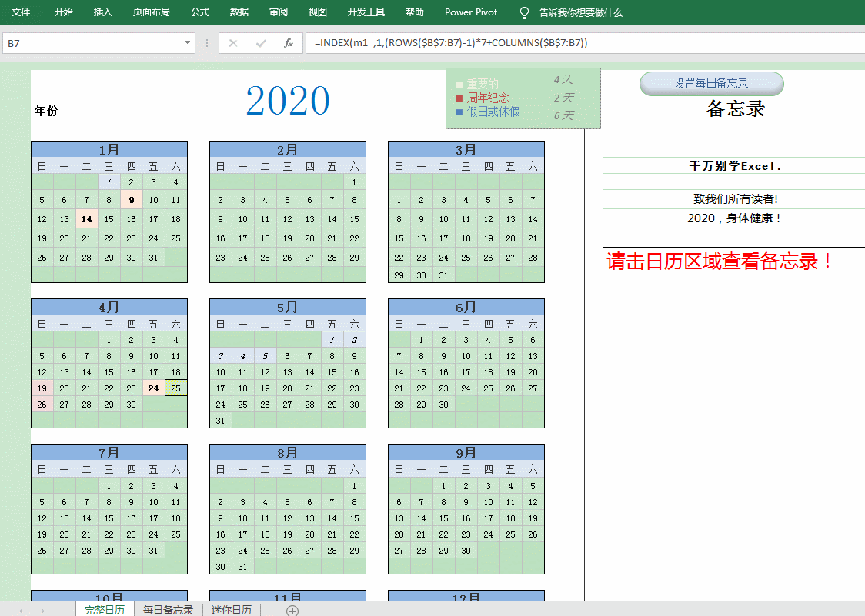
Task: Open the 文件 menu
Action: point(21,12)
